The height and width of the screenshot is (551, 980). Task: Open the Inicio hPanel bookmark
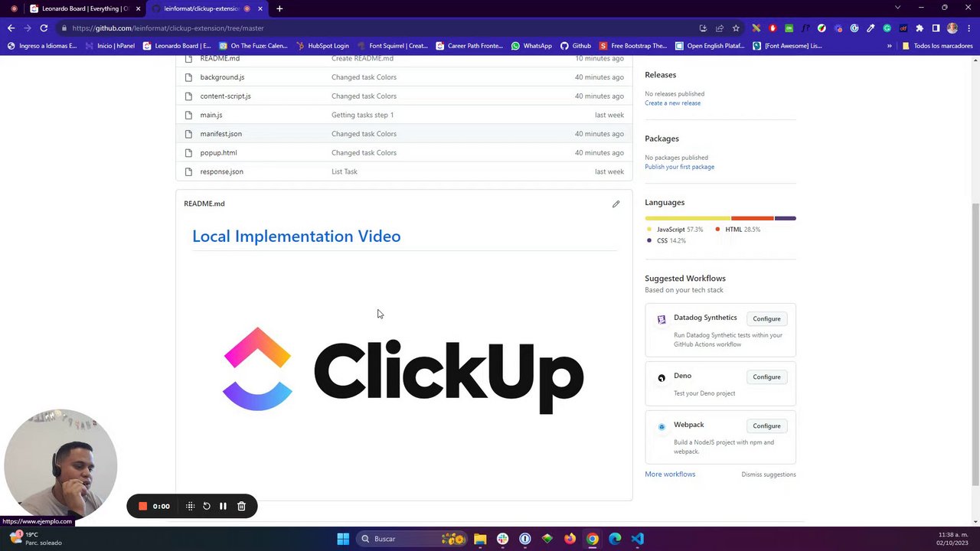(110, 46)
